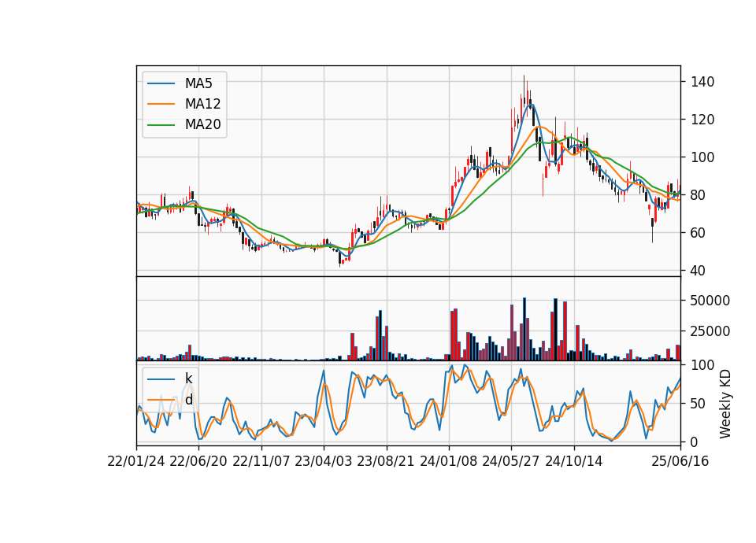
Task: Click the MA20 legend label
Action: (x=203, y=125)
